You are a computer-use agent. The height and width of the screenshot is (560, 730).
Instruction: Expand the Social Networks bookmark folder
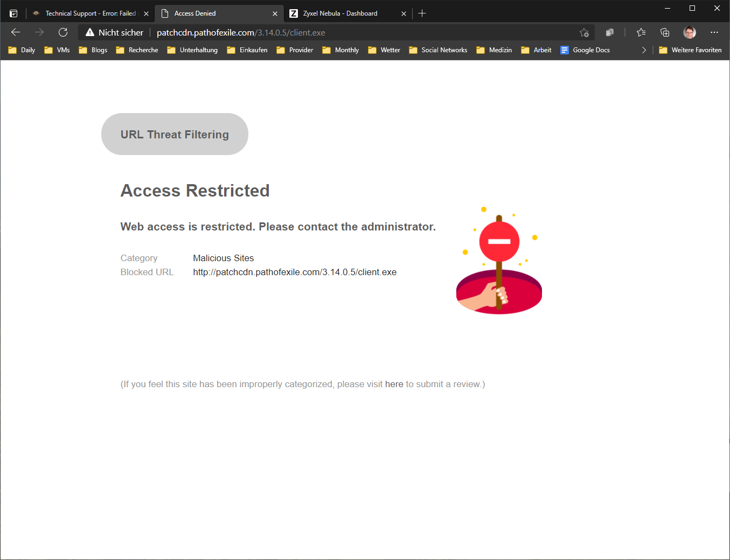click(438, 50)
